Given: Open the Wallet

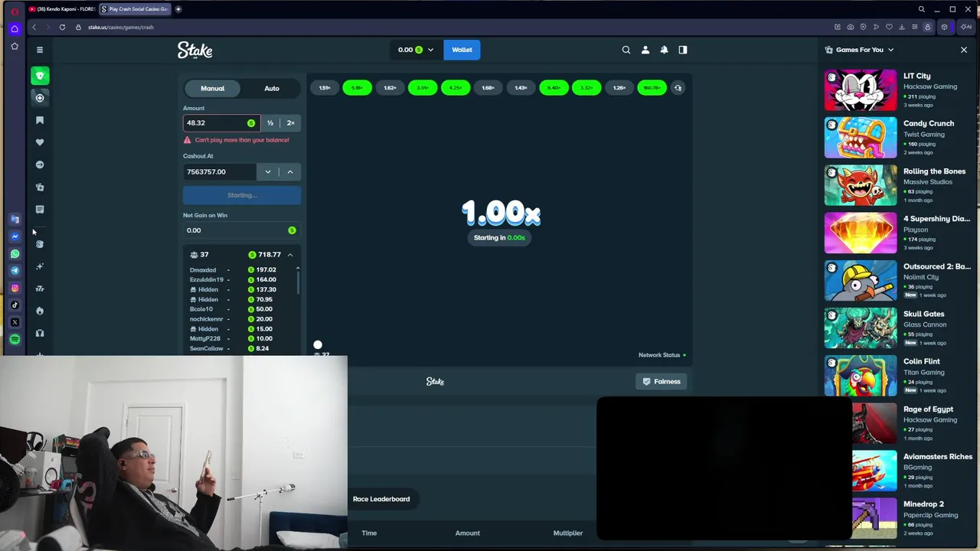Looking at the screenshot, I should click(462, 50).
